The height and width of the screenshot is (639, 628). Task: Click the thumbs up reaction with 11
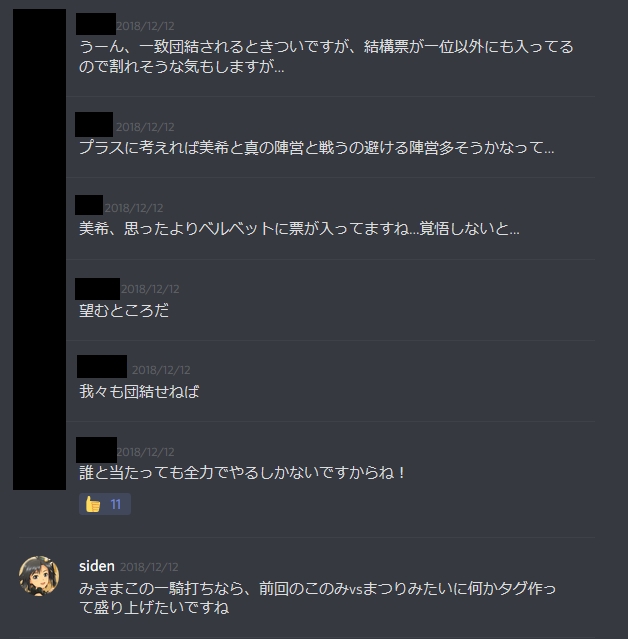point(105,504)
